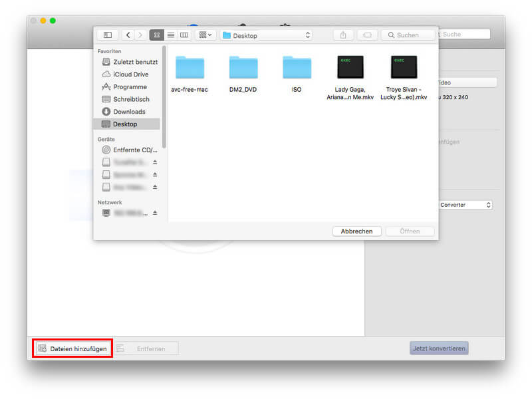
Task: Click the Dateien hinzufügen button
Action: click(72, 348)
